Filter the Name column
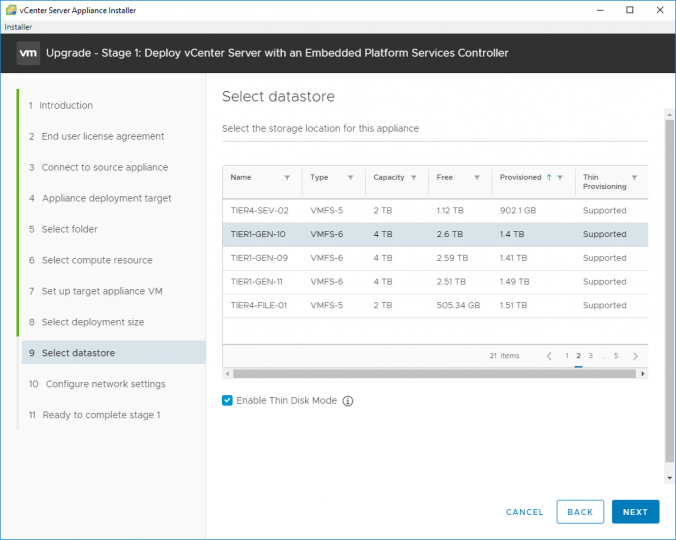The image size is (676, 540). [287, 178]
